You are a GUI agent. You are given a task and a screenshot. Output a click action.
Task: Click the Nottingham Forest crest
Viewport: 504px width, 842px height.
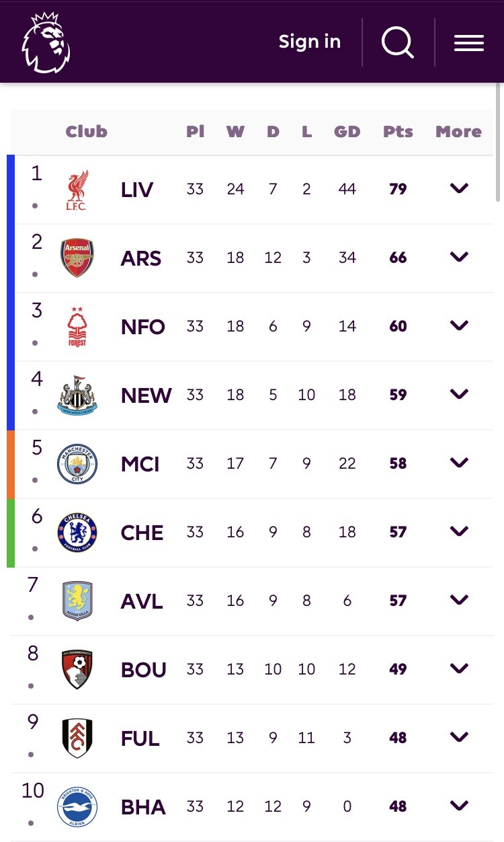coord(77,327)
